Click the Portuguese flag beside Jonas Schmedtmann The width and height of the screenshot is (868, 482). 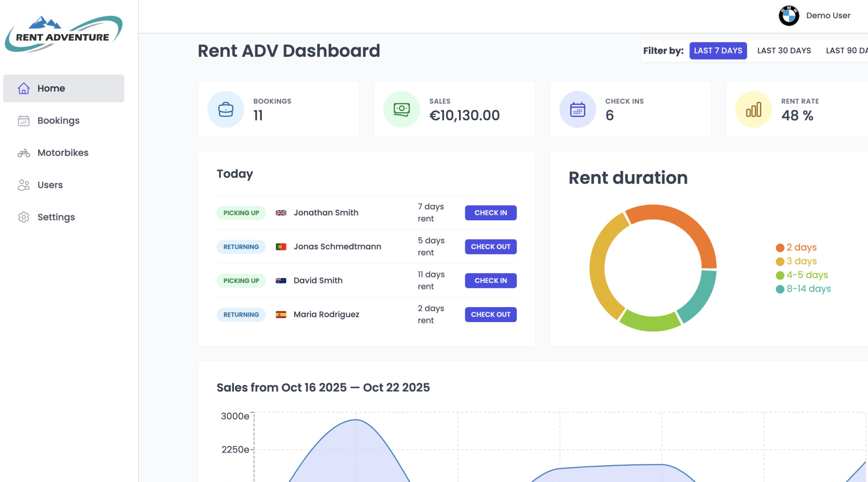[x=282, y=246]
